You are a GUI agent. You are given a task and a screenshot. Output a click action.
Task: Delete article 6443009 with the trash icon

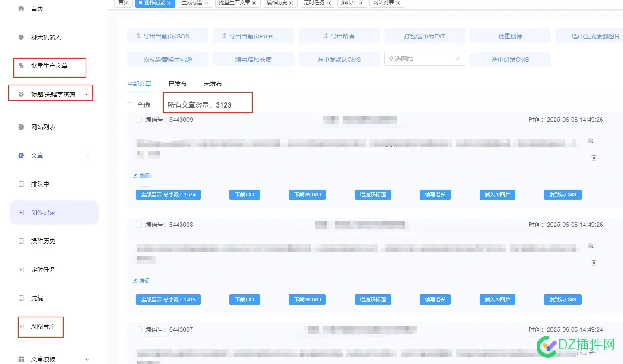point(594,158)
